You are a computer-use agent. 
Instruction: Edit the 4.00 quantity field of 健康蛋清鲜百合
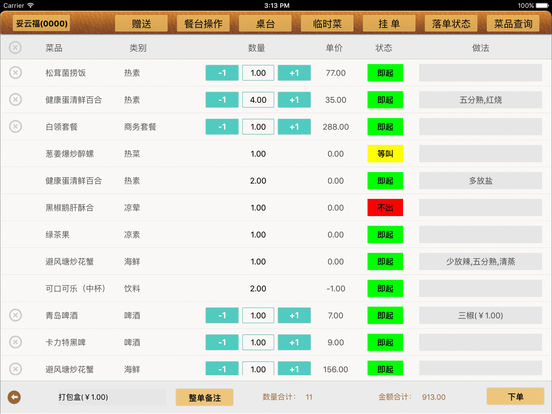point(258,100)
